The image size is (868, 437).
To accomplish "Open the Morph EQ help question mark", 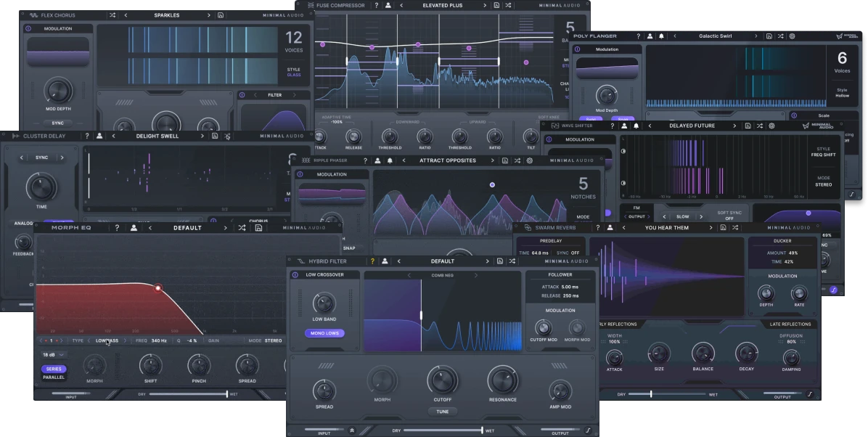I will point(117,228).
